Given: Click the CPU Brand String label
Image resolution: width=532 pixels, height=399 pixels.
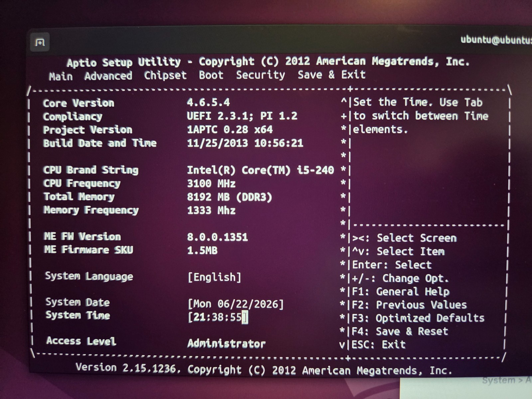Looking at the screenshot, I should (91, 170).
